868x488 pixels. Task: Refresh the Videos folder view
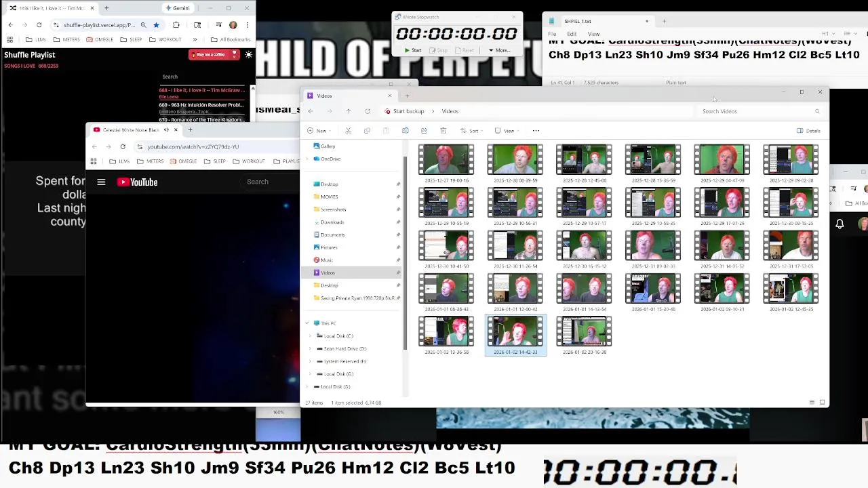coord(368,111)
